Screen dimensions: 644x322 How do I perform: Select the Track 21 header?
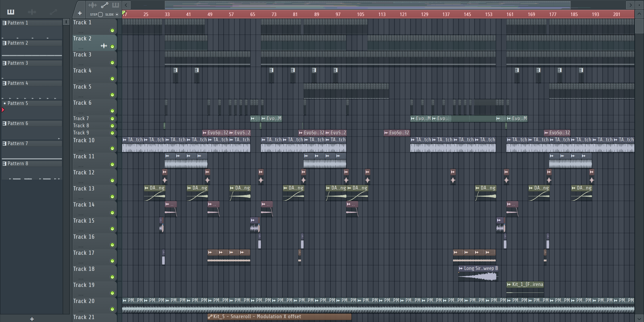[95, 318]
